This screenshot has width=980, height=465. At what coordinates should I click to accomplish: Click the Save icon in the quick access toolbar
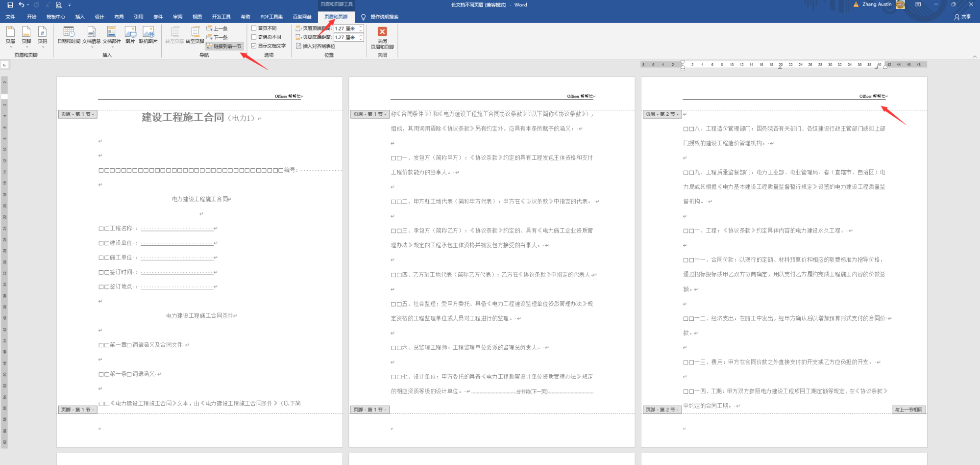[x=10, y=5]
